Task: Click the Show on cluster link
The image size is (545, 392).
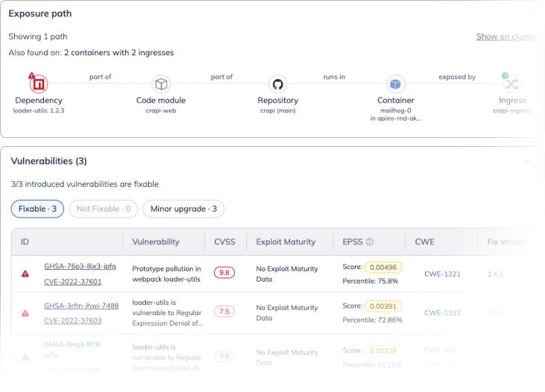Action: [506, 37]
